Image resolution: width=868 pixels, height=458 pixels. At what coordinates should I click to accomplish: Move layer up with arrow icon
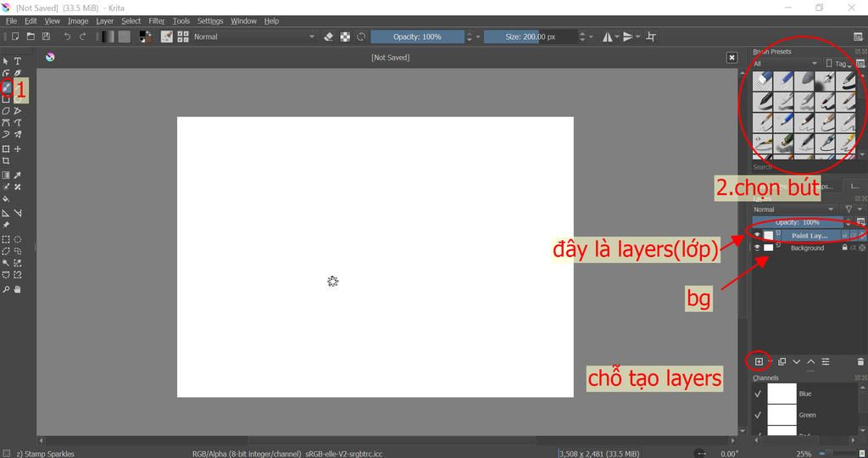[811, 361]
